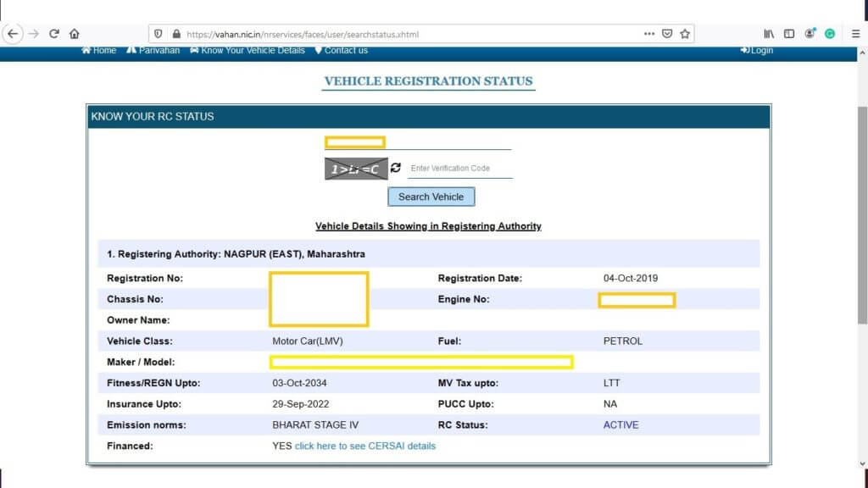This screenshot has height=488, width=868.
Task: View site security shield information
Action: click(x=159, y=34)
